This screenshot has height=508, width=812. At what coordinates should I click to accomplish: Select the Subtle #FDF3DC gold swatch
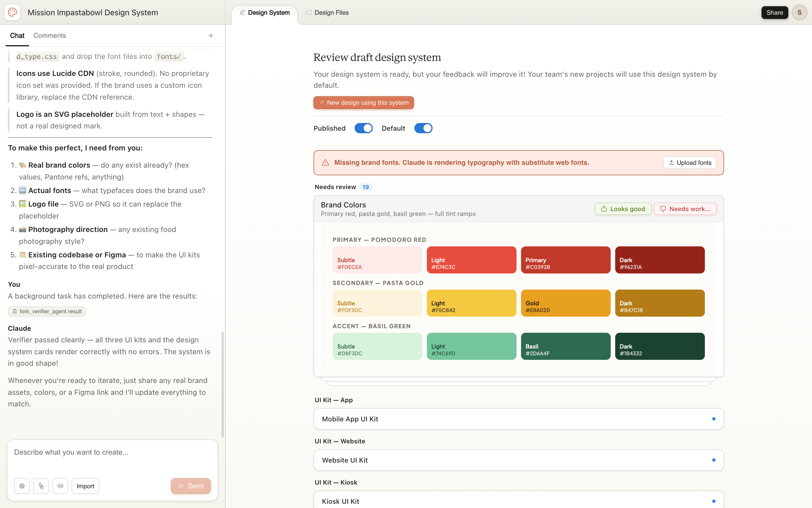[x=377, y=303]
